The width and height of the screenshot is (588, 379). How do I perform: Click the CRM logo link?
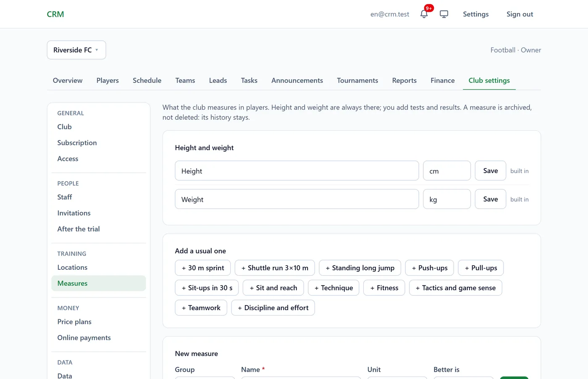tap(55, 14)
